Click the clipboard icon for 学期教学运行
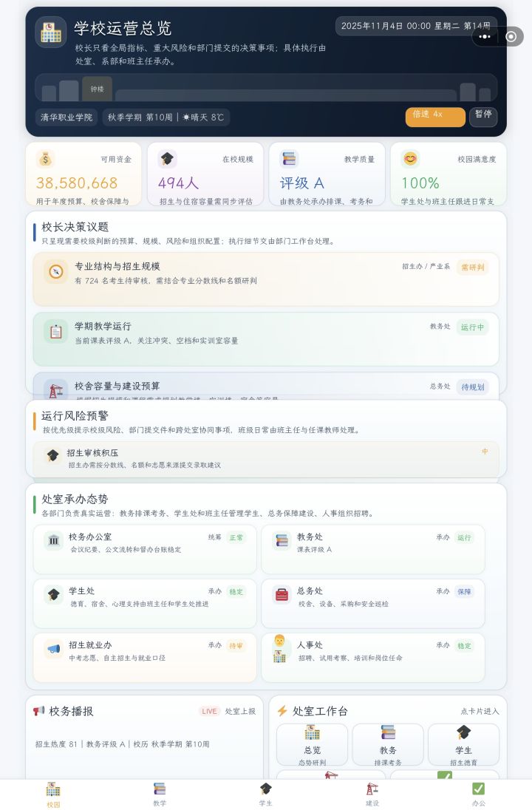Image resolution: width=532 pixels, height=810 pixels. pyautogui.click(x=55, y=332)
